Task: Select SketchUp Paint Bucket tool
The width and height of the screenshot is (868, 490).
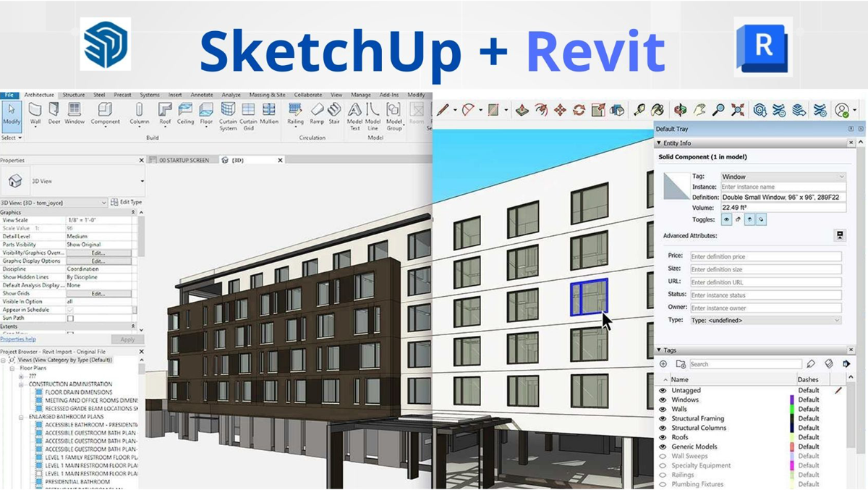Action: coord(658,110)
